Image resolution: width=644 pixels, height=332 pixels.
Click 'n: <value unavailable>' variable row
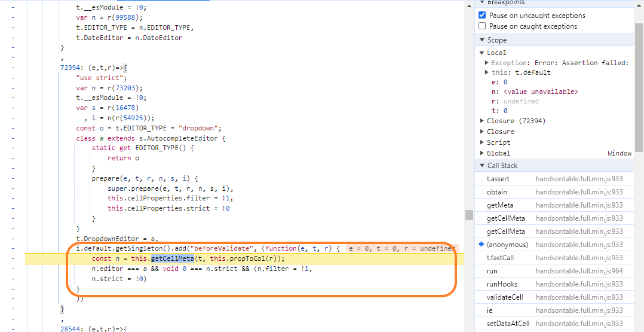[x=534, y=92]
